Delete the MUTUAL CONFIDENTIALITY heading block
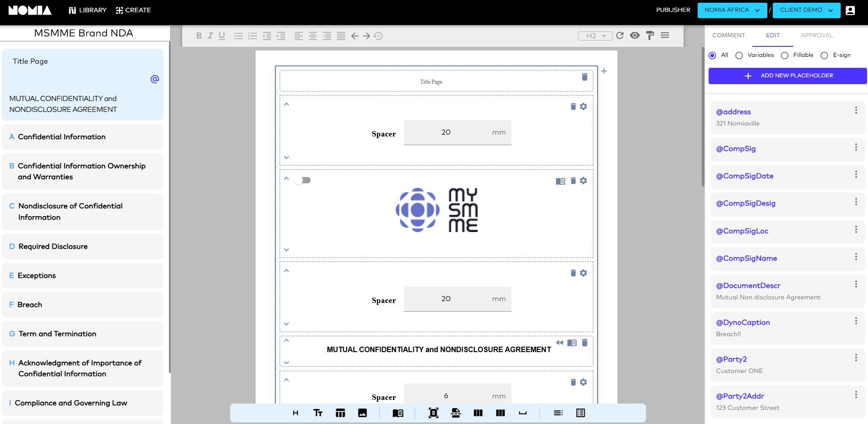The image size is (868, 424). [x=585, y=343]
